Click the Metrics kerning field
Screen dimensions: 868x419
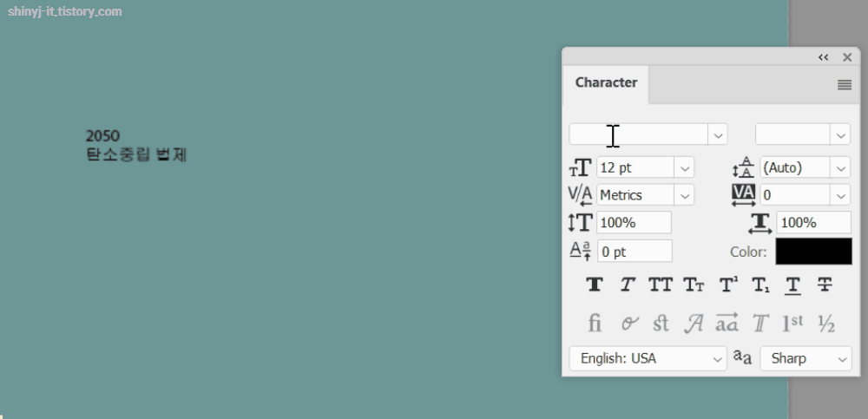click(x=635, y=195)
